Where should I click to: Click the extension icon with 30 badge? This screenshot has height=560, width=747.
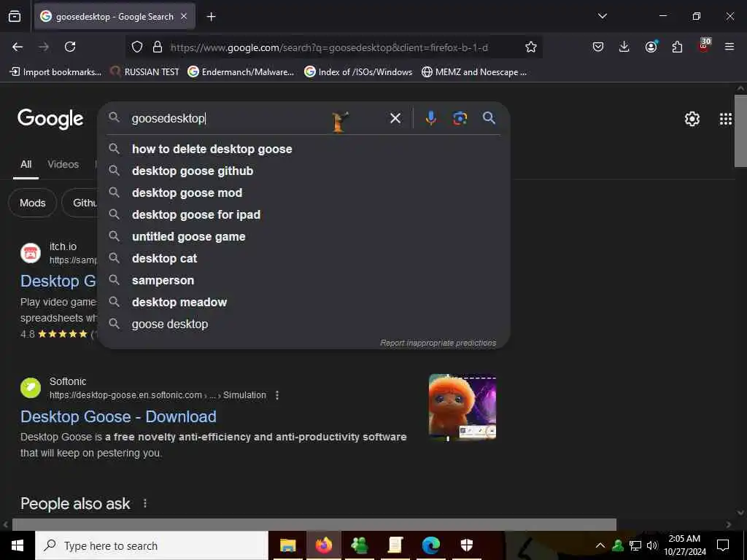(x=704, y=45)
